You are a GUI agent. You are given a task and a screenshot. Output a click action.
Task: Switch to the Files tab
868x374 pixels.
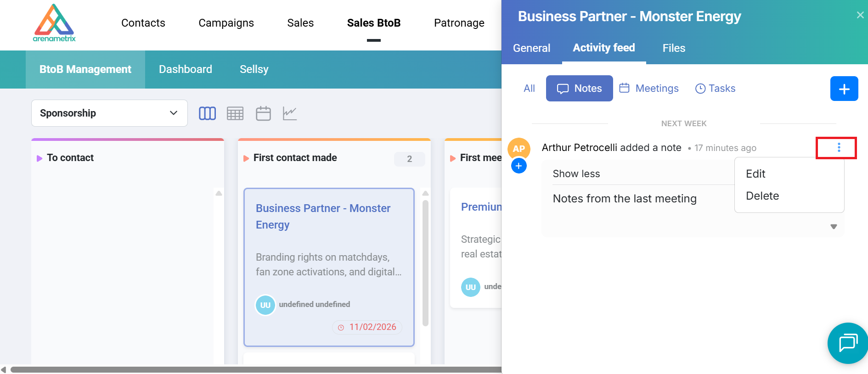pyautogui.click(x=674, y=48)
